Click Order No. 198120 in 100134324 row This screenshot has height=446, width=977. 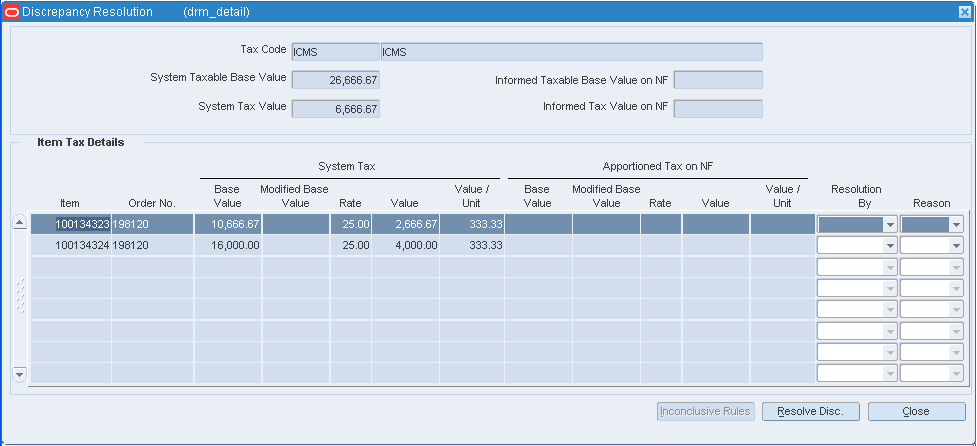tap(153, 245)
